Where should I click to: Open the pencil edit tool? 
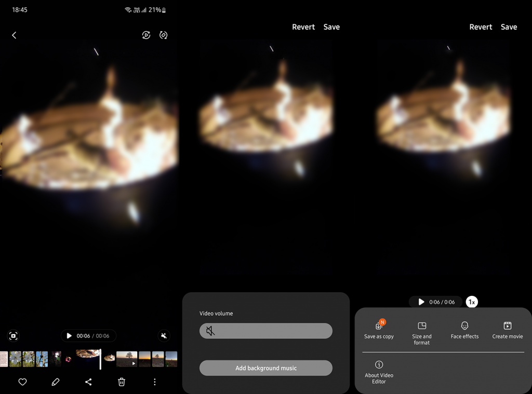[56, 382]
